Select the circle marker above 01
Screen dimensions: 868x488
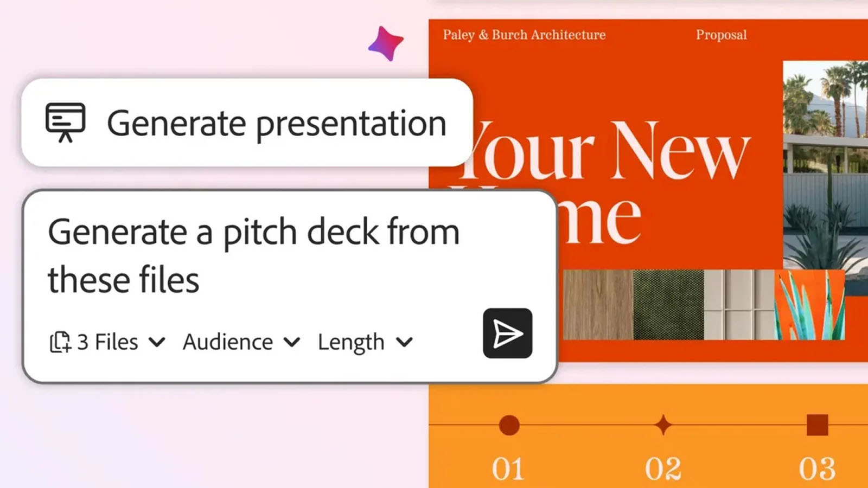(x=509, y=423)
